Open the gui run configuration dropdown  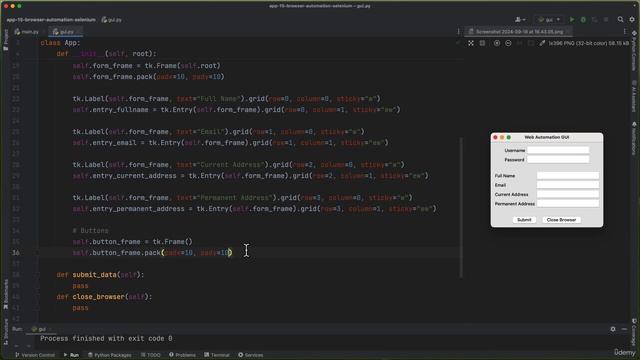click(549, 20)
